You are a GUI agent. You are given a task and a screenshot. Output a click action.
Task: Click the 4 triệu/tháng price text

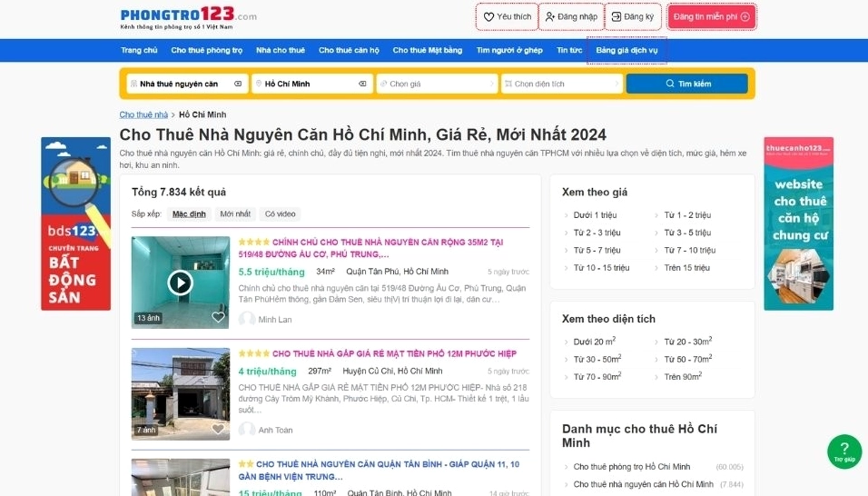(x=267, y=372)
